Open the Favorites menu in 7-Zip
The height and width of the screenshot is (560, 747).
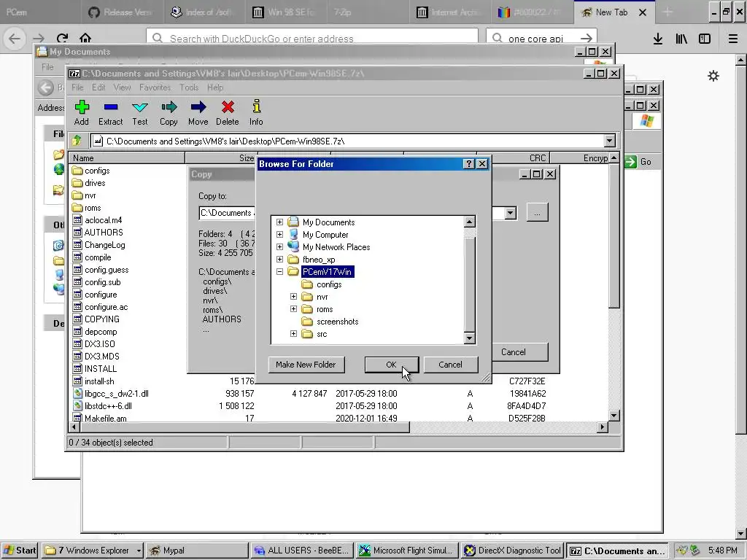155,87
